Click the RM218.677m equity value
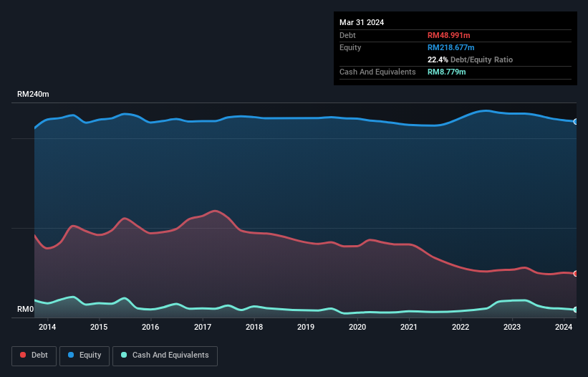The height and width of the screenshot is (377, 588). (450, 47)
